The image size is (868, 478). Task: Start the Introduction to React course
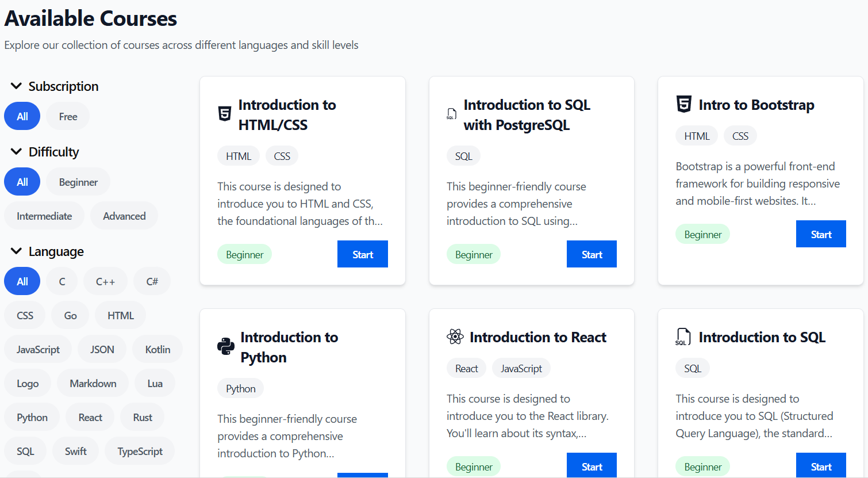click(x=592, y=465)
